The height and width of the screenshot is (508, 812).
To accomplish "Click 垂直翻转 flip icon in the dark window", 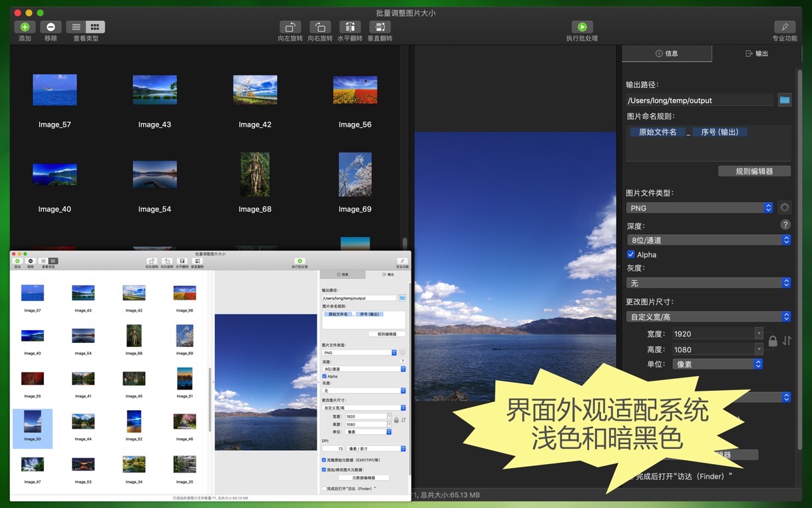I will point(380,27).
